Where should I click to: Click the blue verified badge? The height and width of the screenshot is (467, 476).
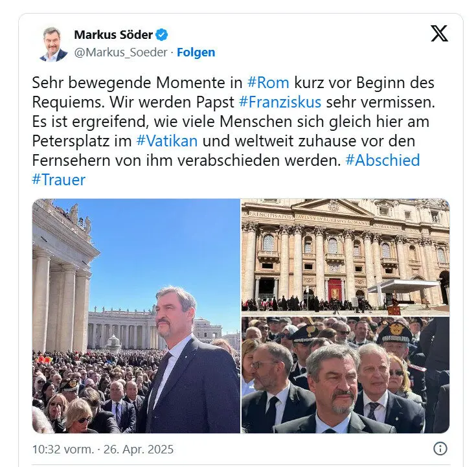[161, 34]
